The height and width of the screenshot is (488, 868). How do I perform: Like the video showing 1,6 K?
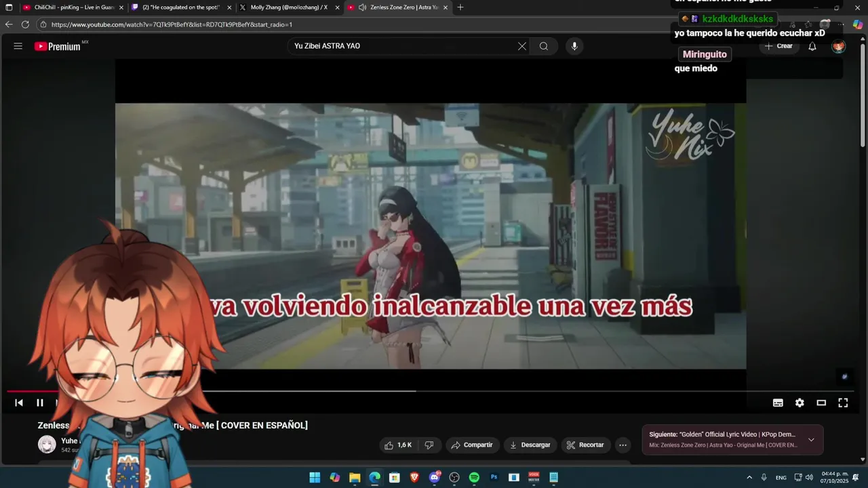point(398,445)
